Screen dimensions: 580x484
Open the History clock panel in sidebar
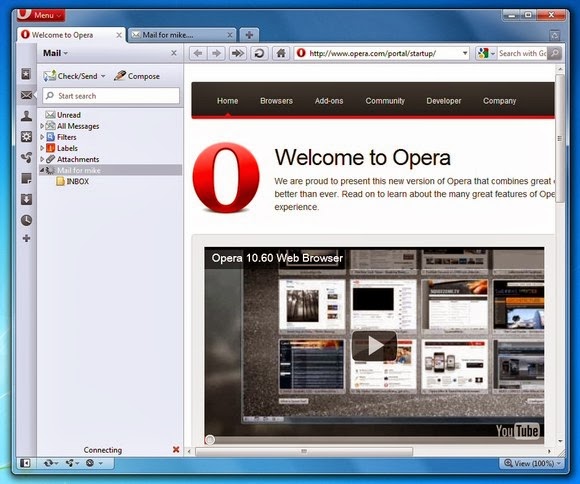(x=26, y=221)
